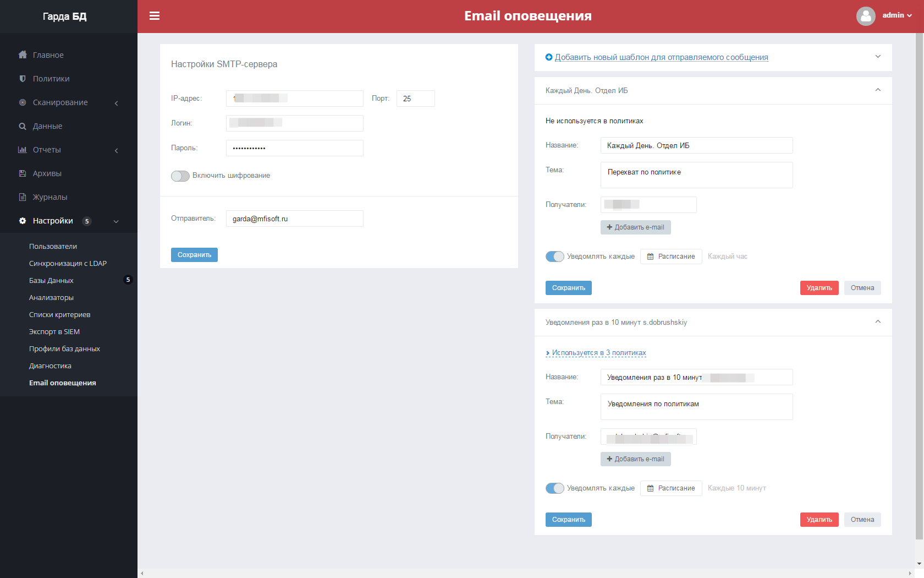Toggle Уведомлять каждые switch for Каждые 10 минут

pos(555,488)
